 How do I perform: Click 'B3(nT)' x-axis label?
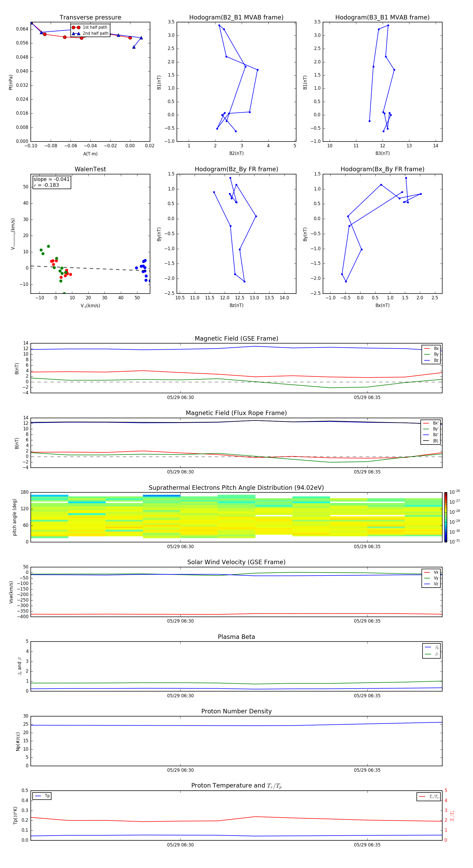pos(382,153)
